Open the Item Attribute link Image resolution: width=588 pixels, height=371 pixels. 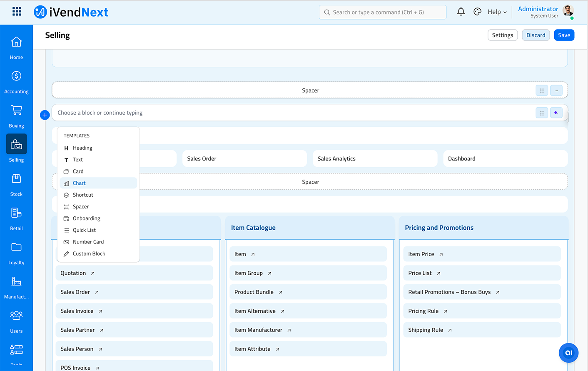click(308, 349)
